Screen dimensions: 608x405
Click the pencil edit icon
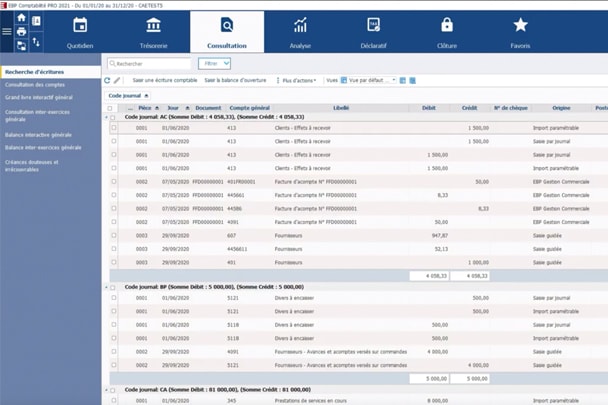(118, 80)
